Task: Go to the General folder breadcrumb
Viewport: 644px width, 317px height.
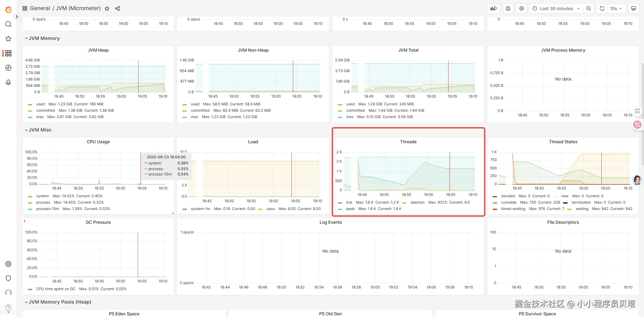Action: 40,8
